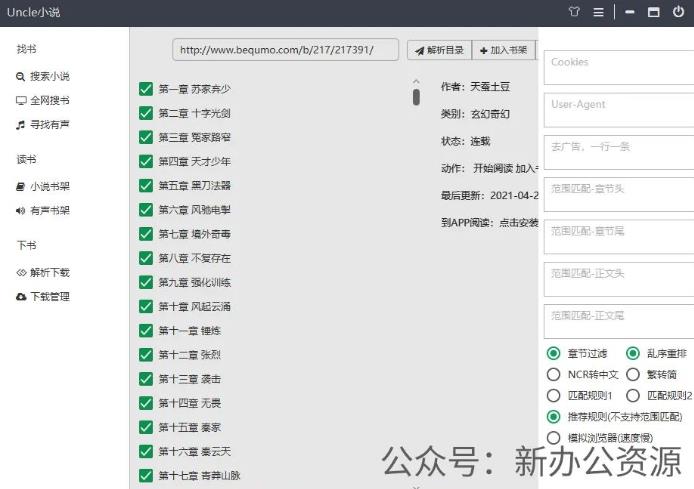Viewport: 694px width, 489px height.
Task: Click the 点击安装 app link
Action: pos(519,223)
